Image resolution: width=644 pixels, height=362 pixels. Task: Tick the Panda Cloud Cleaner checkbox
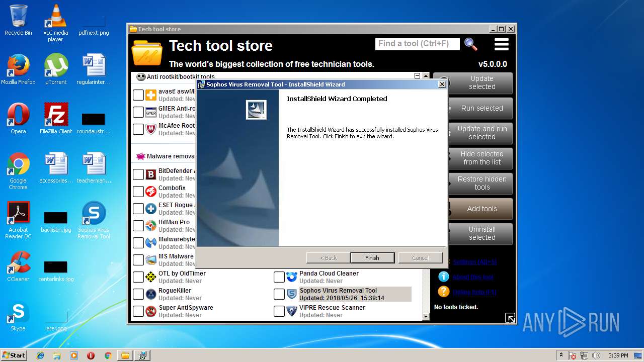[x=279, y=277]
